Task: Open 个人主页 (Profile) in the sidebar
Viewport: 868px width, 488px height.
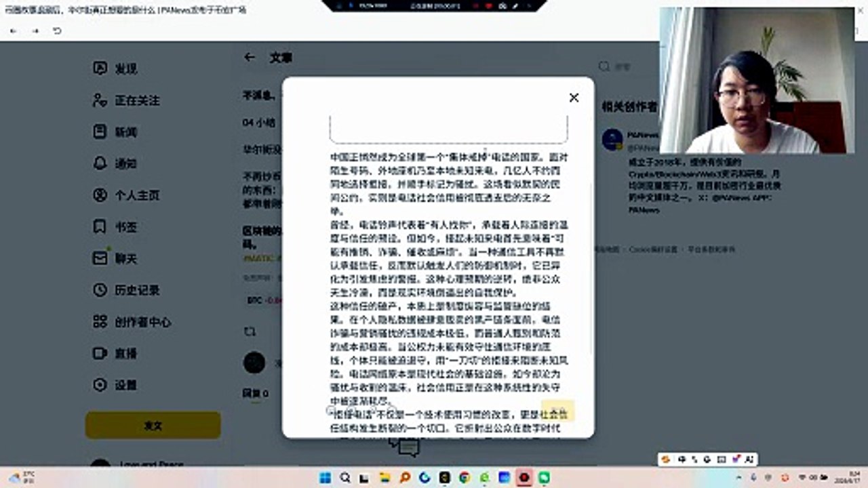Action: pyautogui.click(x=126, y=195)
